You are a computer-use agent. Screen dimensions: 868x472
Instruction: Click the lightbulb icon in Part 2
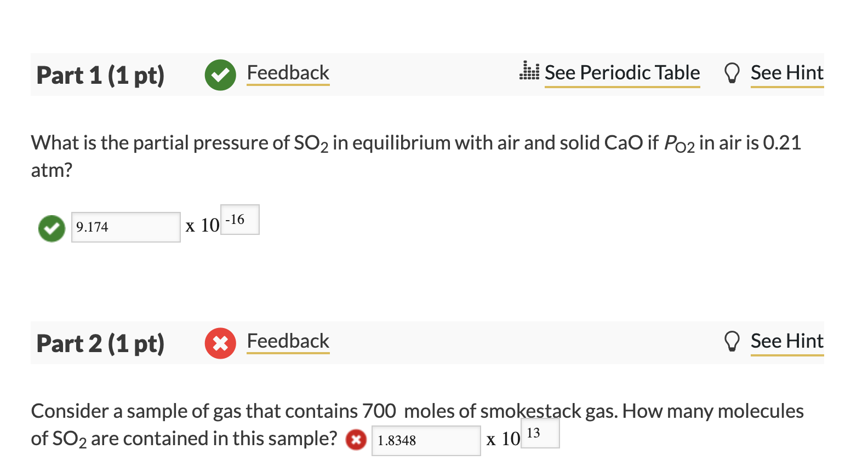pos(732,341)
